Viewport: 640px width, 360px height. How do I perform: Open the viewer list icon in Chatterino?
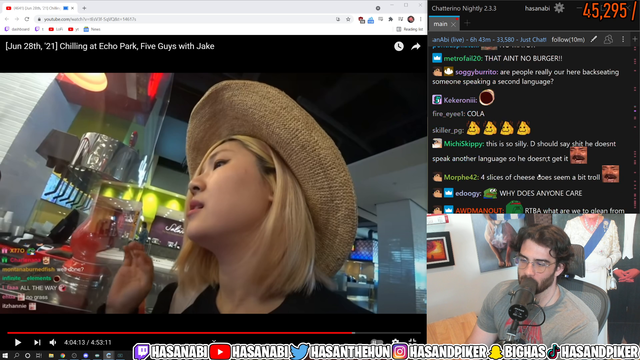point(608,39)
